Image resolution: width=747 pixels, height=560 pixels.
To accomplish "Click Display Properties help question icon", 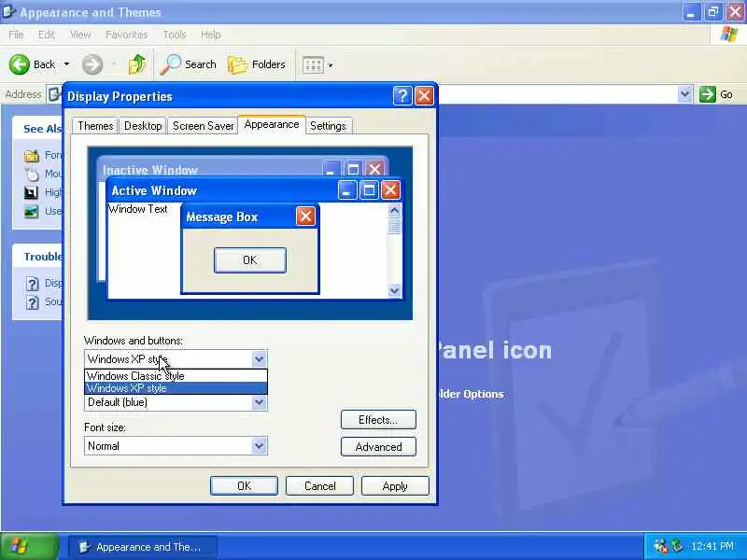I will pos(402,96).
